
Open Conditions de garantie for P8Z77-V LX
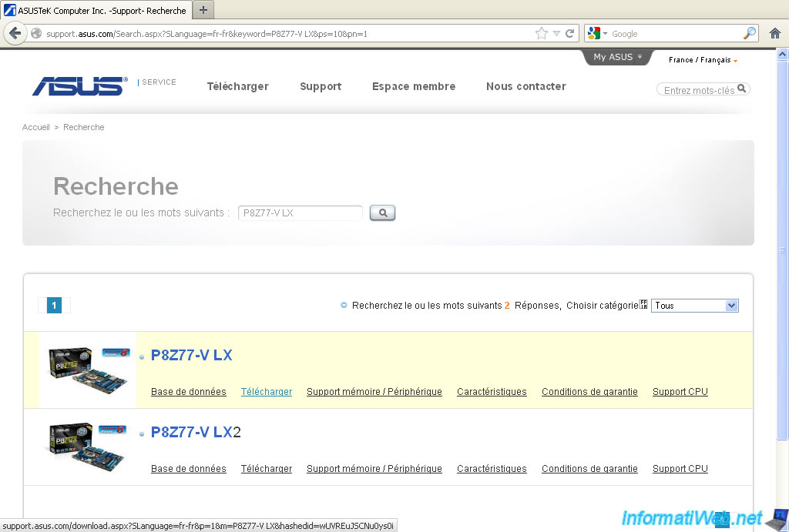pyautogui.click(x=589, y=392)
